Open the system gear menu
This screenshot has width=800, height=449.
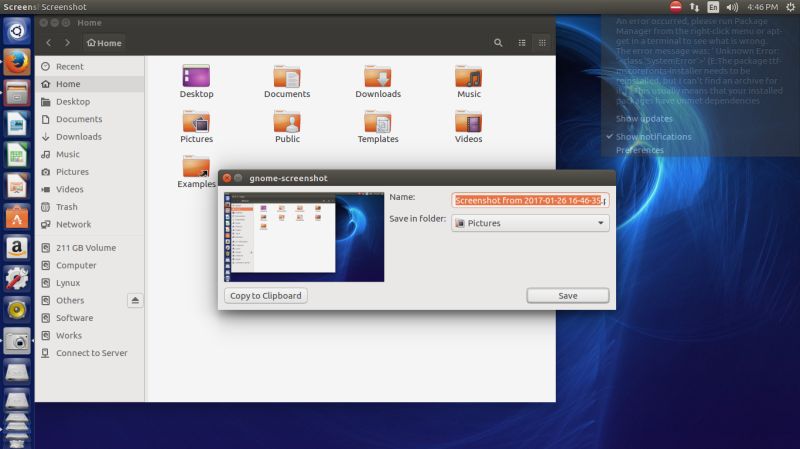tap(790, 7)
